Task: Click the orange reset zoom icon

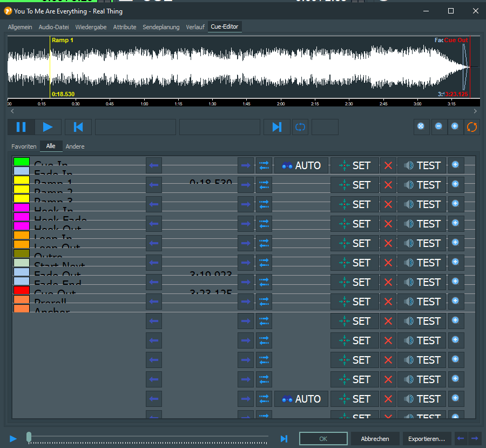Action: pos(472,126)
